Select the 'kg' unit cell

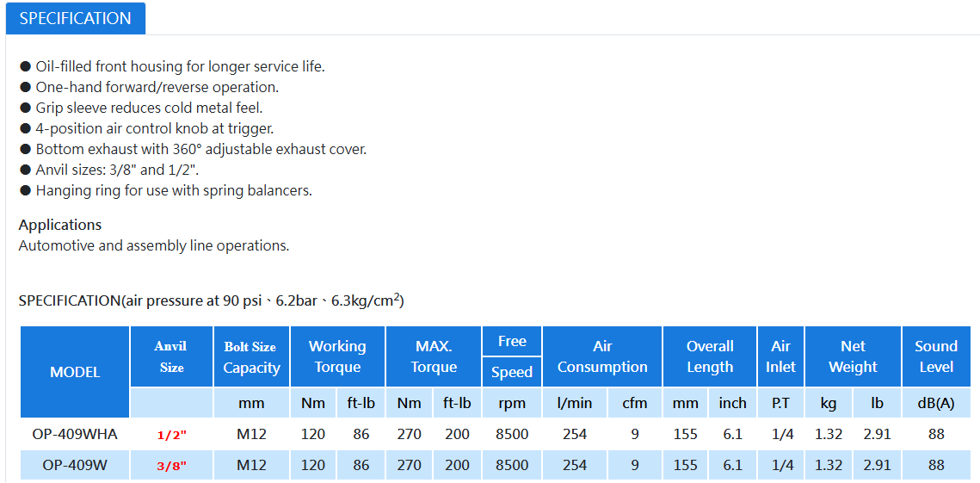click(x=829, y=404)
